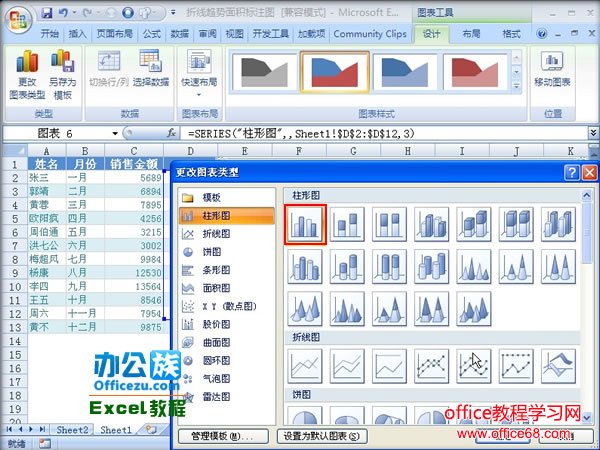
Task: Select 面积图 category in dialog list
Action: coord(227,288)
